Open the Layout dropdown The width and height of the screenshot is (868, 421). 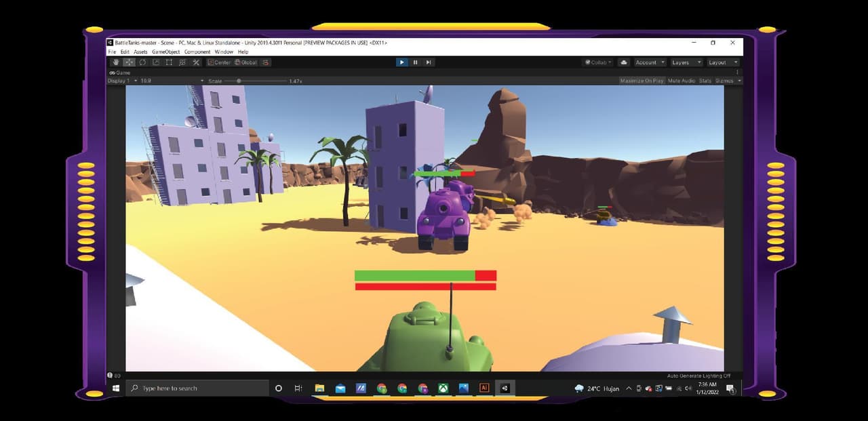click(722, 62)
